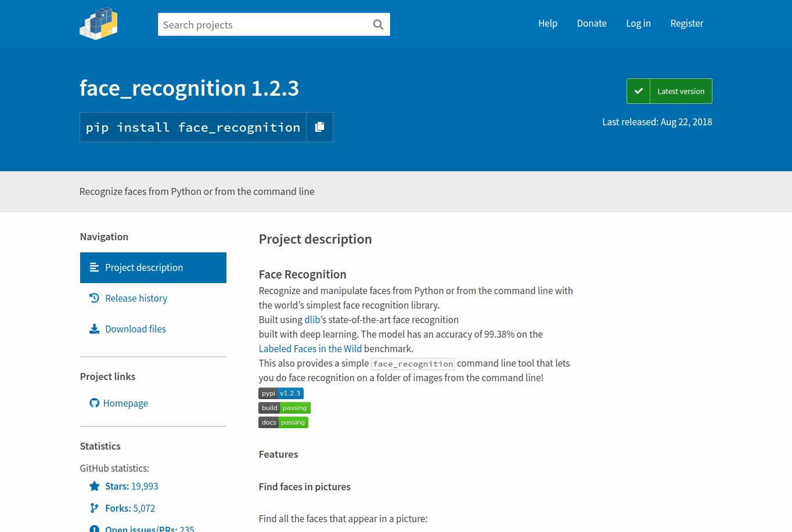
Task: Click the Release history clock icon
Action: pyautogui.click(x=94, y=298)
